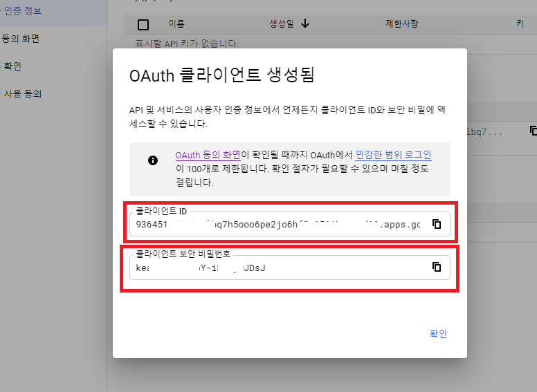The width and height of the screenshot is (537, 392).
Task: Sort by the 생성일 column header
Action: point(281,24)
